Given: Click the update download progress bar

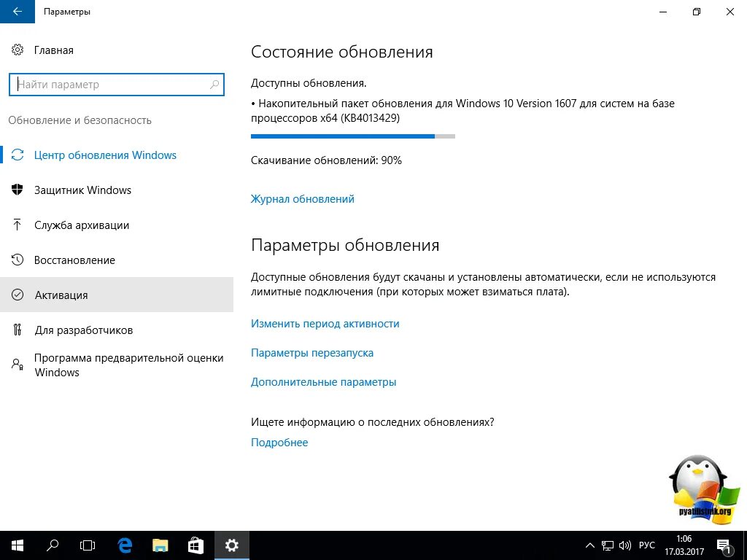Looking at the screenshot, I should click(353, 136).
